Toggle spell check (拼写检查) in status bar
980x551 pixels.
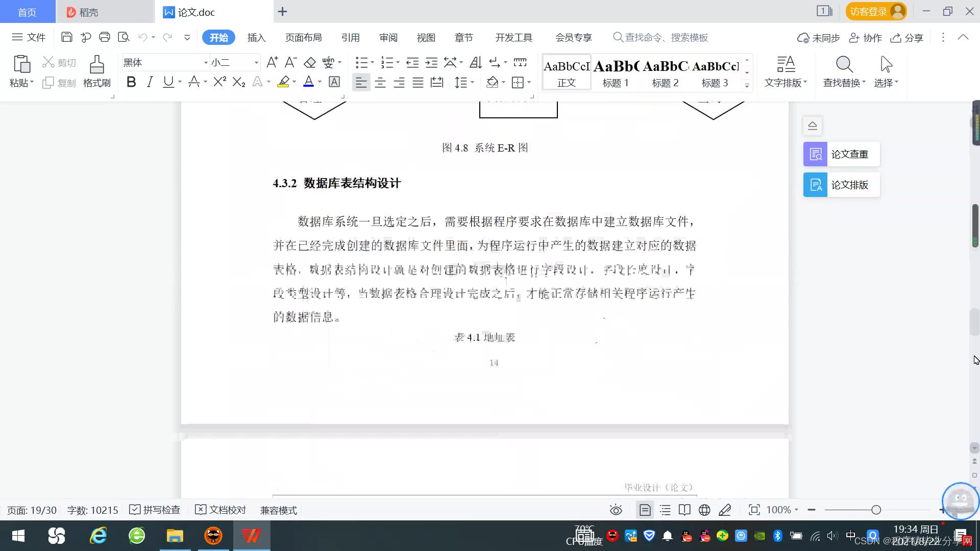click(155, 510)
